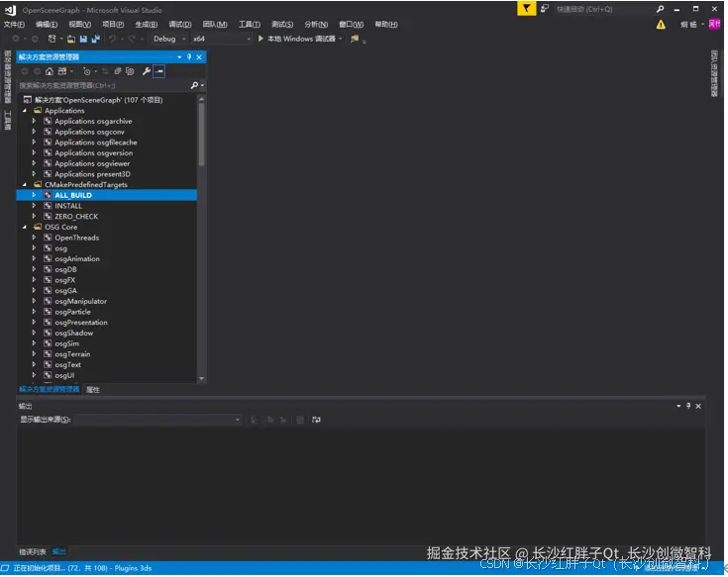Screen dimensions: 728x577
Task: Click the Output panel clear all icon
Action: tap(300, 420)
